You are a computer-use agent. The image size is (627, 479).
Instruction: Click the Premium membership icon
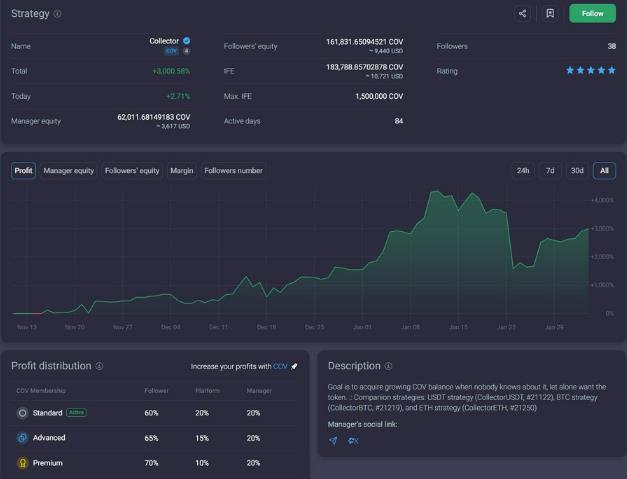23,463
